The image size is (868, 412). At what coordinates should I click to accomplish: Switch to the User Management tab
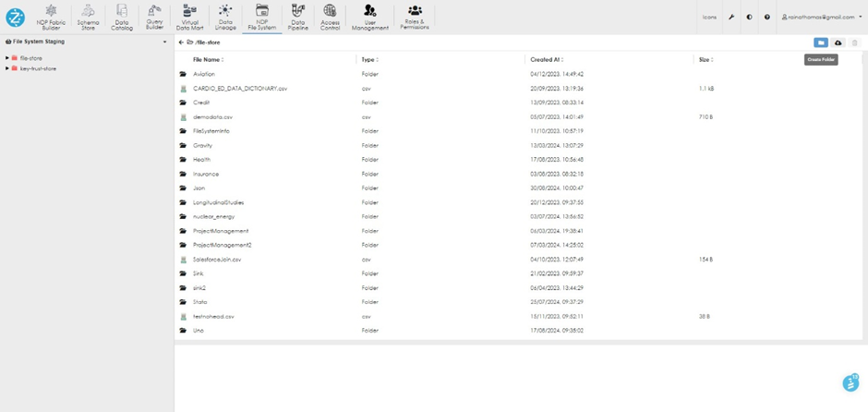pyautogui.click(x=369, y=17)
